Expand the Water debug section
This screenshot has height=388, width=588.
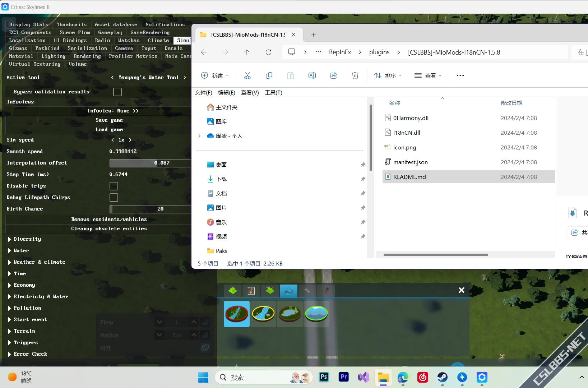click(x=10, y=251)
